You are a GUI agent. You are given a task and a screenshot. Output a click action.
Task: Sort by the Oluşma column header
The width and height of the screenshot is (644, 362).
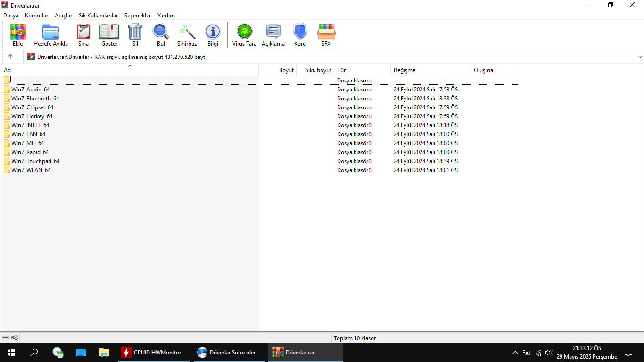point(495,70)
